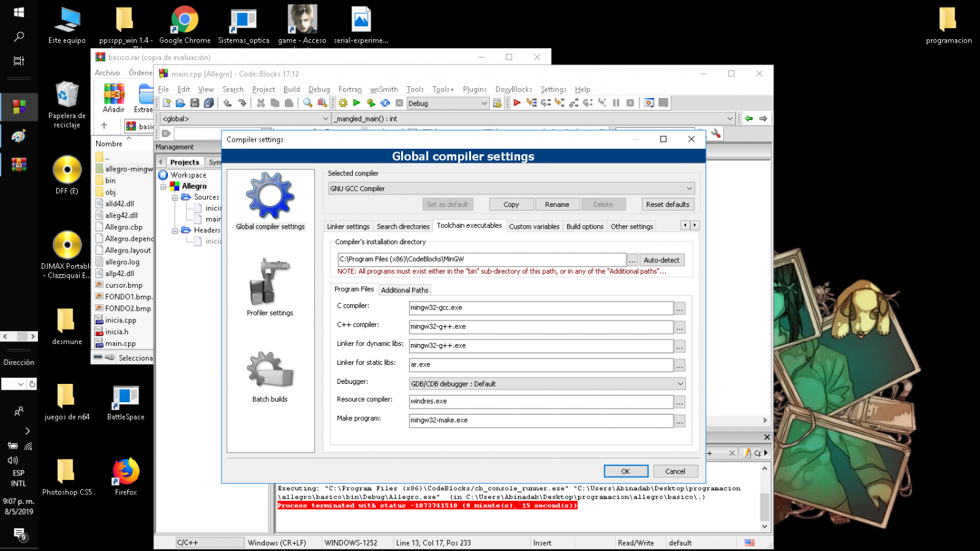Screen dimensions: 980x551
Task: Collapse the Sources folder node
Action: [x=175, y=197]
